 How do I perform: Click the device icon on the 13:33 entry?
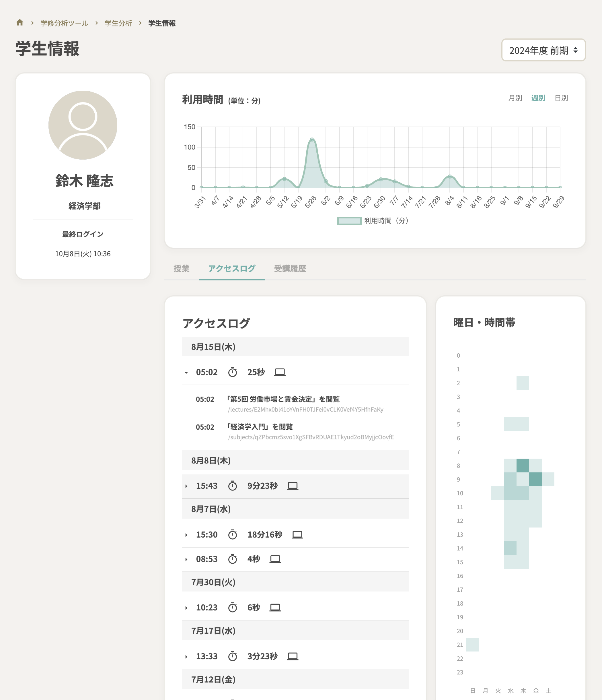click(x=292, y=656)
